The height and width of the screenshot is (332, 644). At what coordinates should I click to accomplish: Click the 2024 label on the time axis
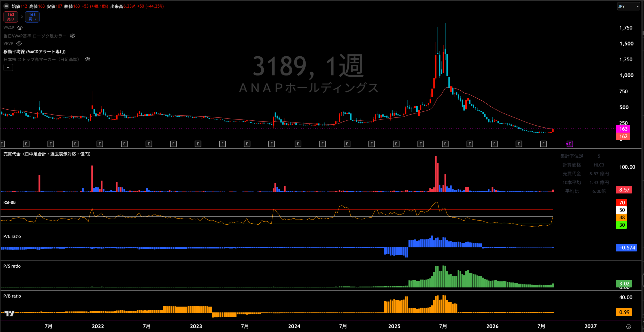(294, 326)
